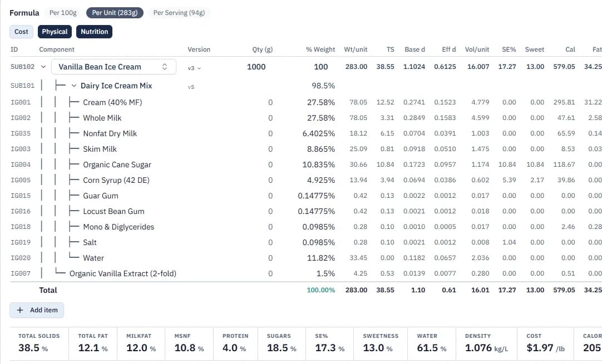Click the Qty (g) column header

tap(262, 49)
